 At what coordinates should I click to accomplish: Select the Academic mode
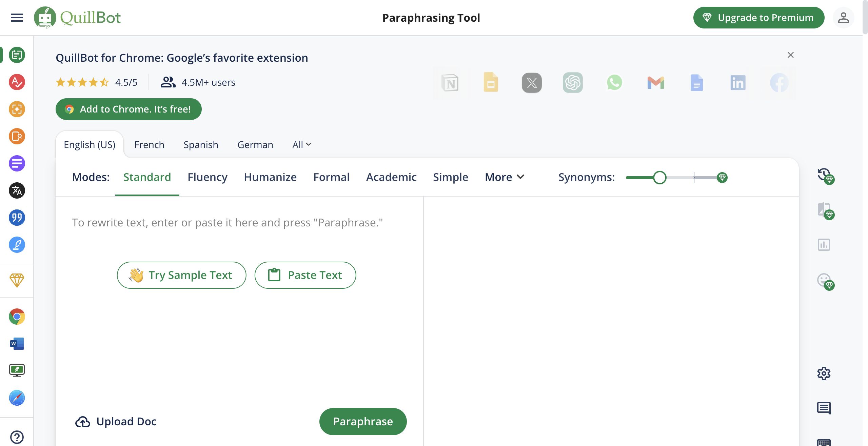coord(391,177)
